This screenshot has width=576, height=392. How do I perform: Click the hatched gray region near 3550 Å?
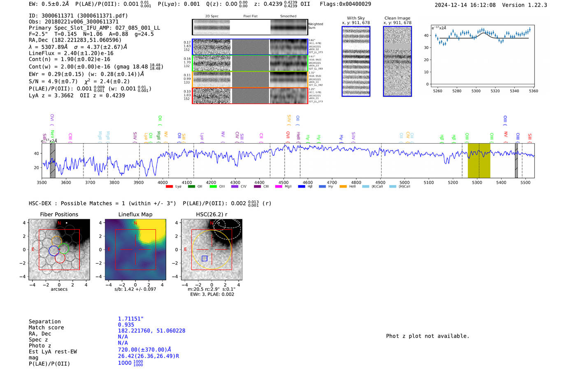(x=53, y=161)
